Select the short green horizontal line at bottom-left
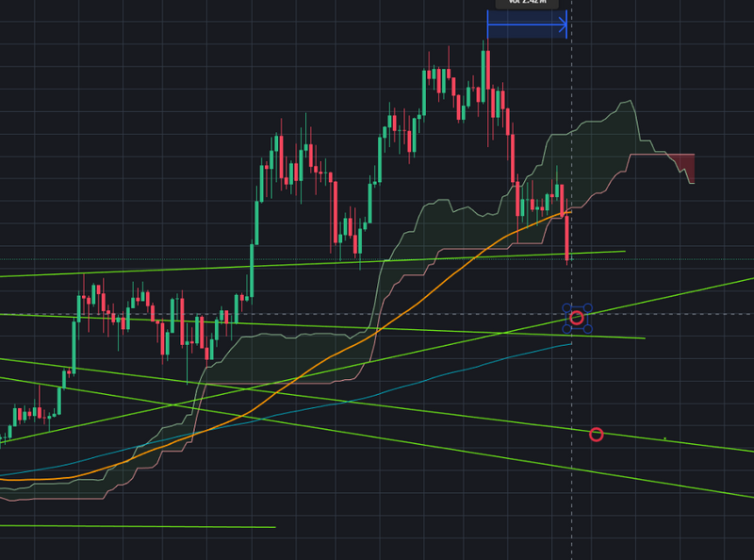 coord(141,526)
